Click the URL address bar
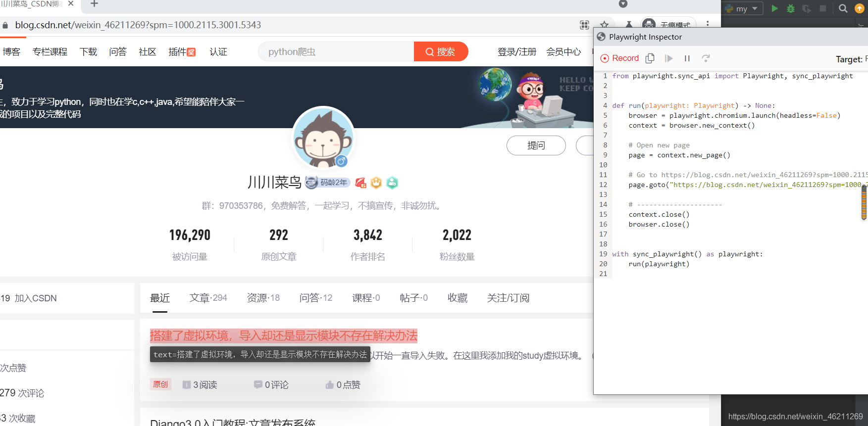Screen dimensions: 868x426 pyautogui.click(x=292, y=25)
